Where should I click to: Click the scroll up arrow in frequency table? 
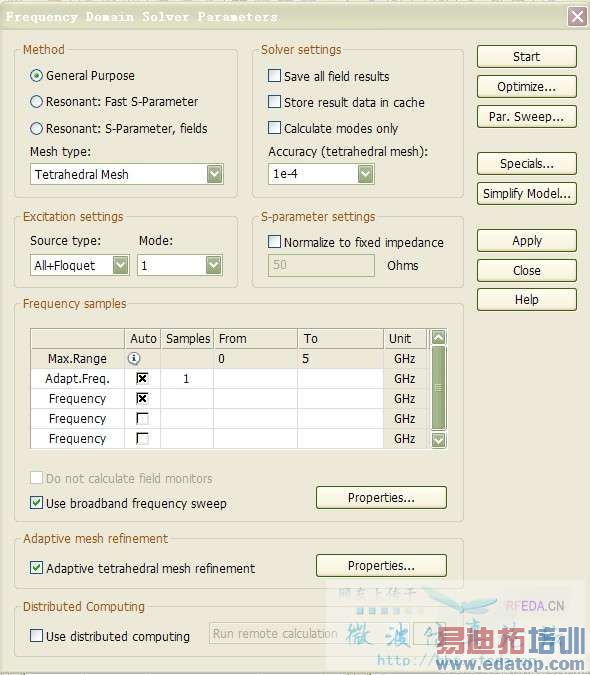438,338
